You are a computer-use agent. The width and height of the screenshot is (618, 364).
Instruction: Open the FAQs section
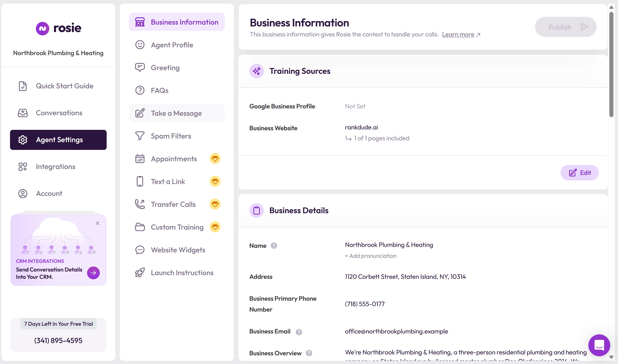pos(177,90)
